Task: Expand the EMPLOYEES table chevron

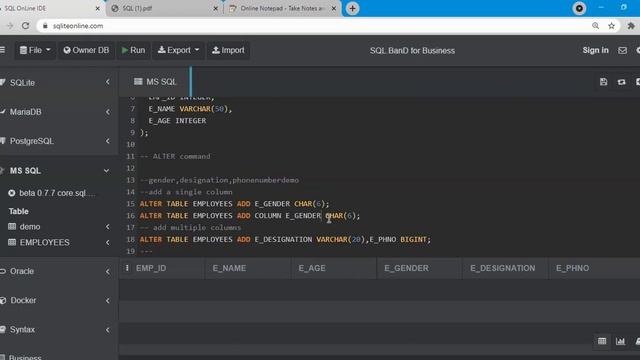Action: (x=108, y=242)
